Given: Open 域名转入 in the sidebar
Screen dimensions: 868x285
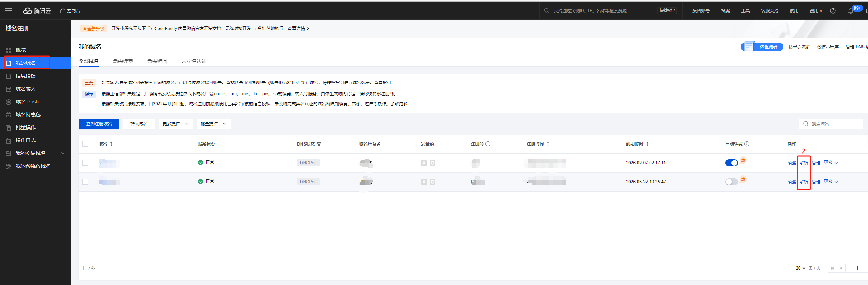Looking at the screenshot, I should coord(26,89).
